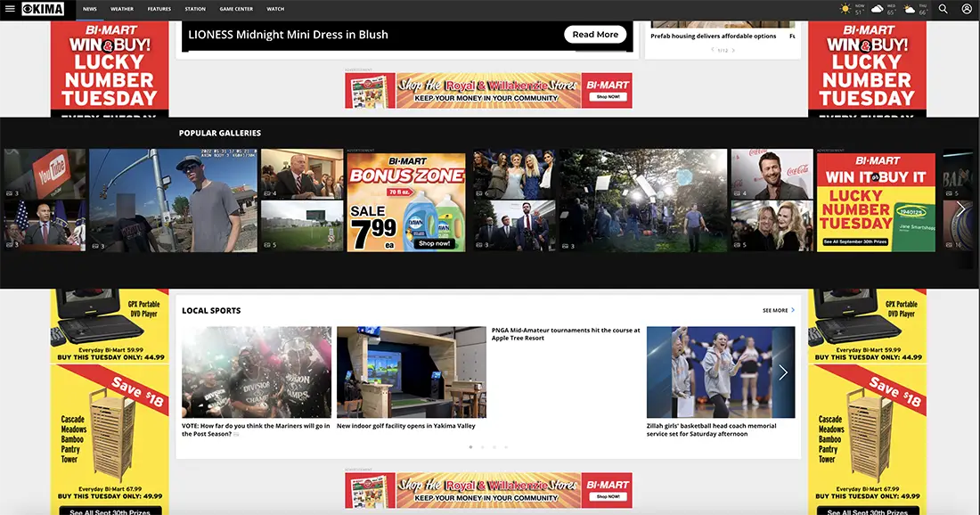Open indoor golf facility photo

[412, 372]
